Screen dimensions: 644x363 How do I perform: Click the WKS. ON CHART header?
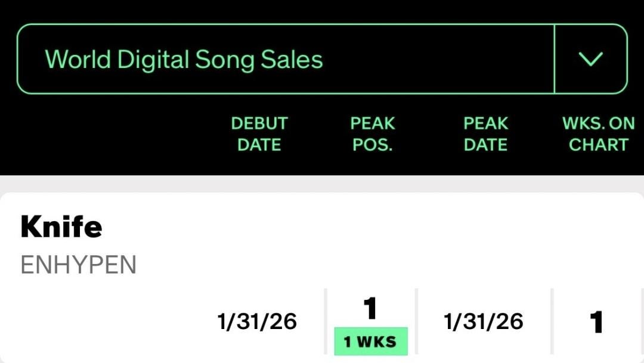tap(599, 134)
